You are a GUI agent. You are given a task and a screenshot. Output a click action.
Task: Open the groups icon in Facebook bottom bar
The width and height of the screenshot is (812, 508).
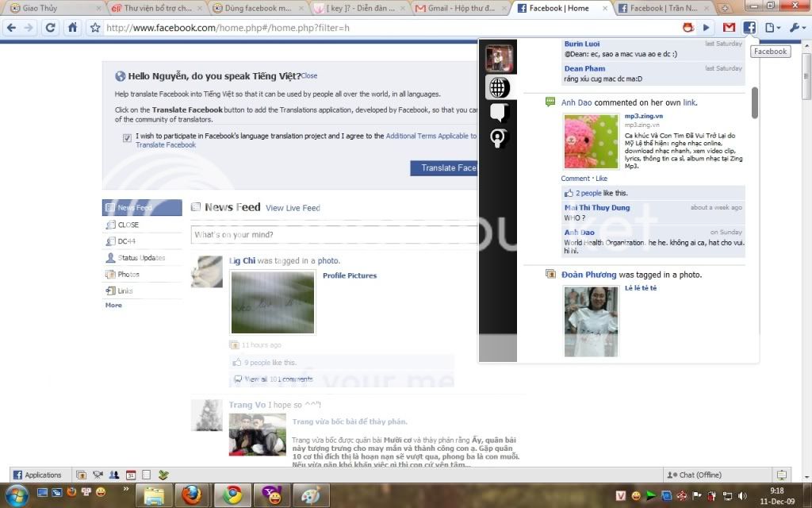click(114, 475)
